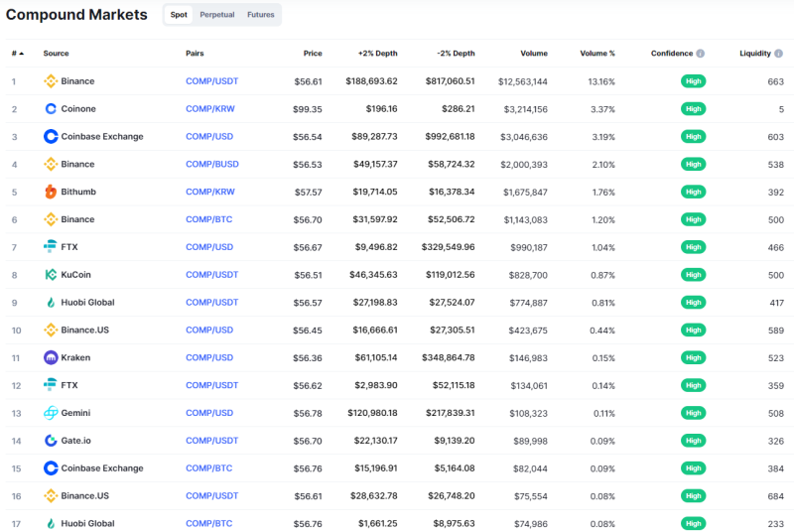Click the KuCoin logo in row 8
The height and width of the screenshot is (532, 794).
pyautogui.click(x=51, y=275)
